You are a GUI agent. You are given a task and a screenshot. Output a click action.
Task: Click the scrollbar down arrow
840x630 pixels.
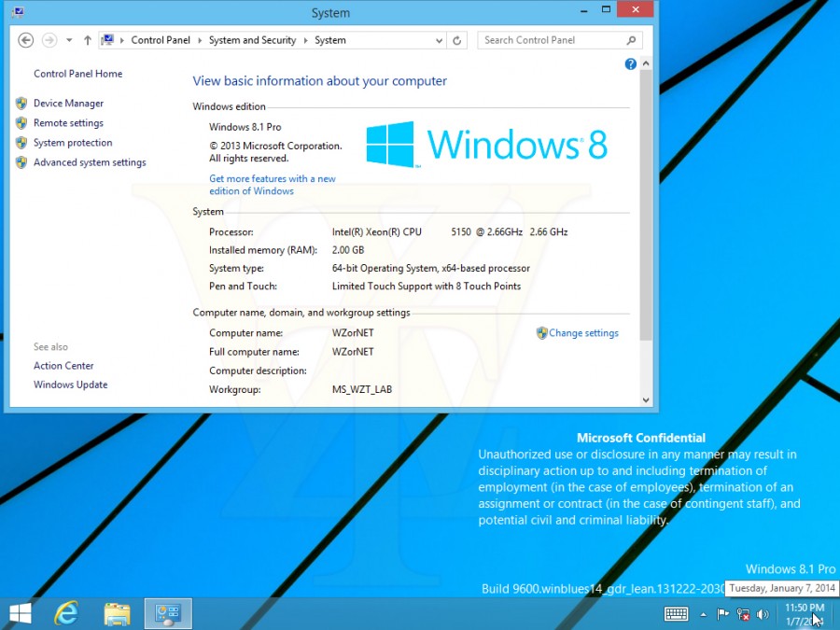646,399
